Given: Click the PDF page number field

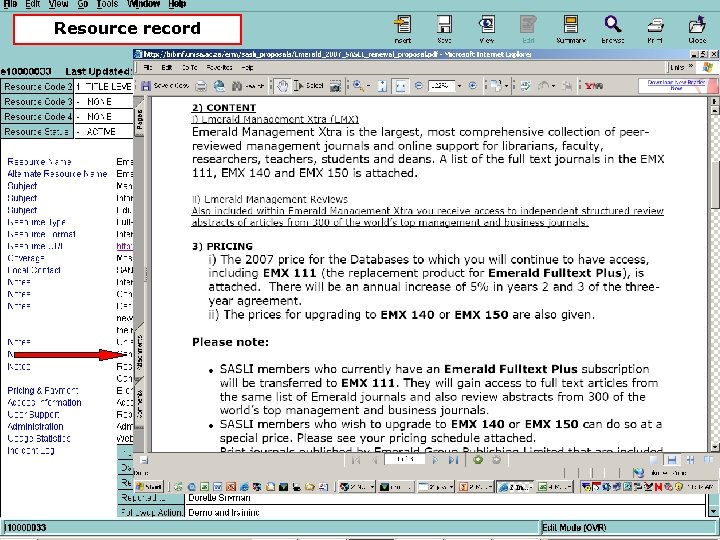Looking at the screenshot, I should coord(405,460).
